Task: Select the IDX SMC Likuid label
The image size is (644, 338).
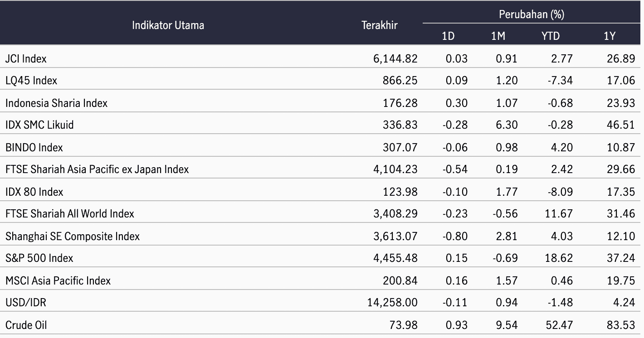Action: tap(39, 125)
